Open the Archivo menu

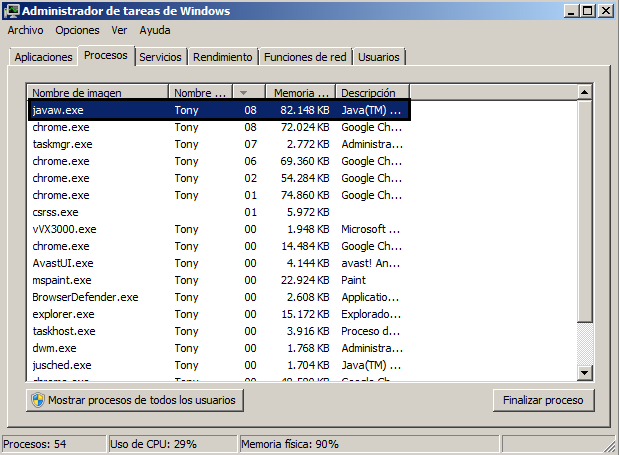(25, 30)
